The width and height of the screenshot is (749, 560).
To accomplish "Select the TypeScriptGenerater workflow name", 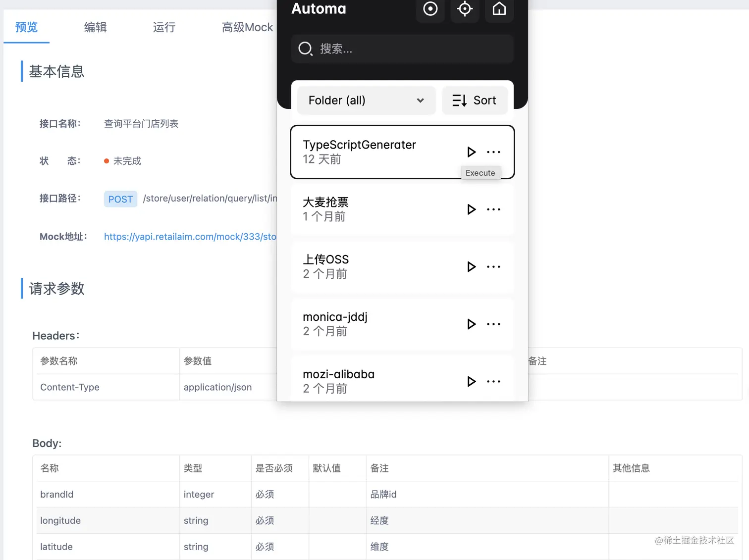I will 359,145.
